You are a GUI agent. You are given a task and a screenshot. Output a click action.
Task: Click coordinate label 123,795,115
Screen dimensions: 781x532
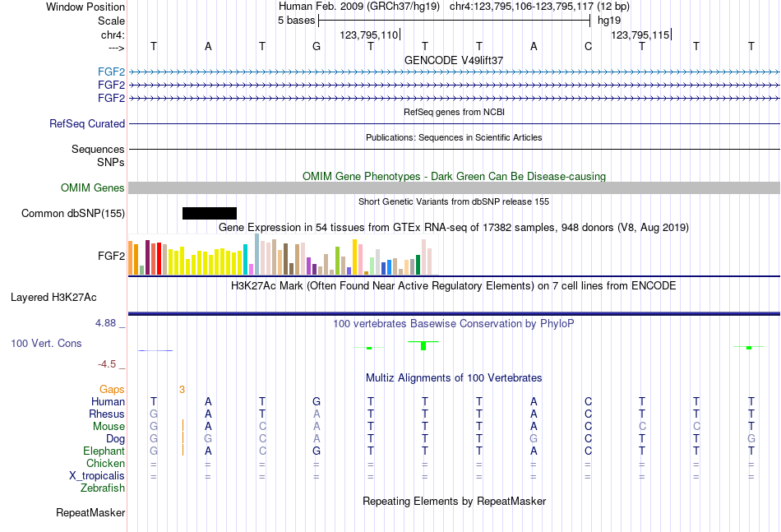[640, 35]
